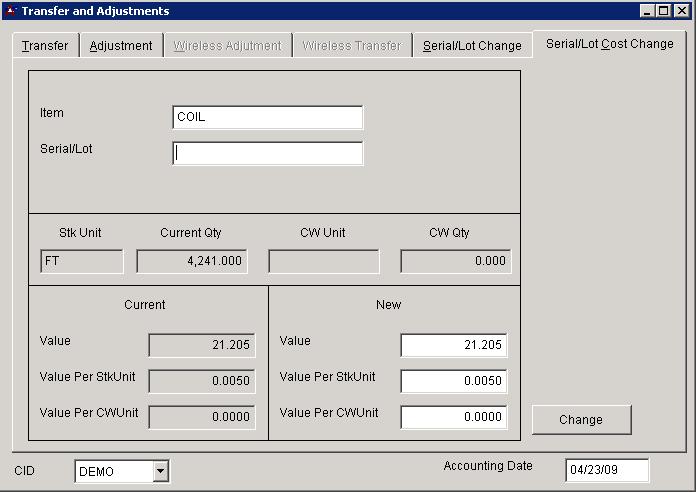The image size is (696, 492).
Task: Select the Serial/Lot Cost Change tab
Action: 609,44
